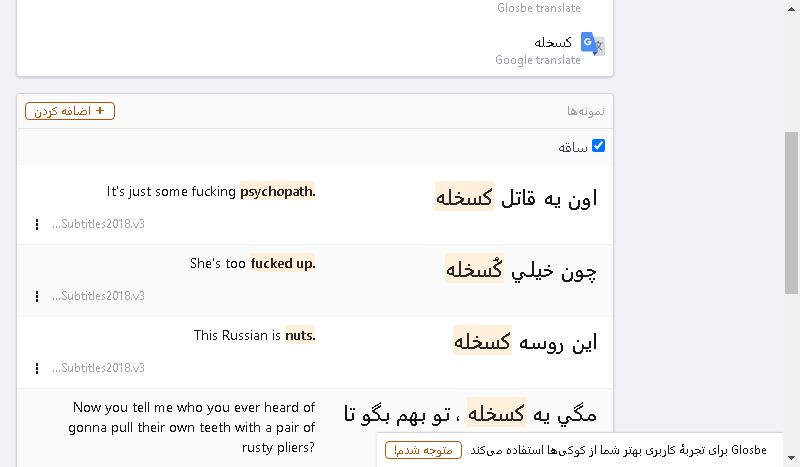Click highlighted phrase fucked up
The image size is (800, 467).
[283, 263]
